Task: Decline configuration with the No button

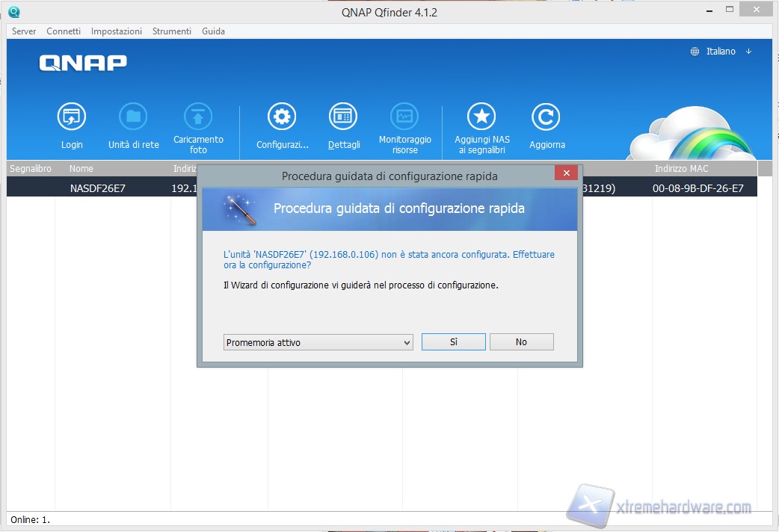Action: pos(521,342)
